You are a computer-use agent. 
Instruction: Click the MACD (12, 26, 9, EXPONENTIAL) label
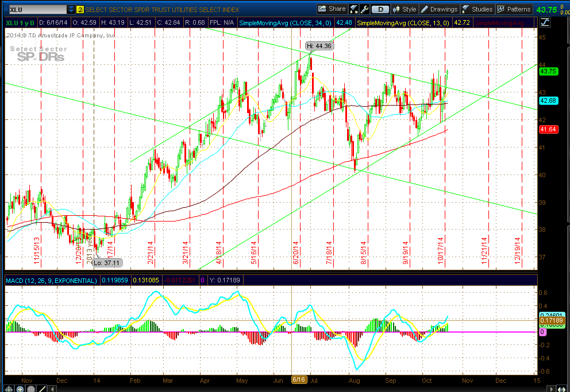51,281
